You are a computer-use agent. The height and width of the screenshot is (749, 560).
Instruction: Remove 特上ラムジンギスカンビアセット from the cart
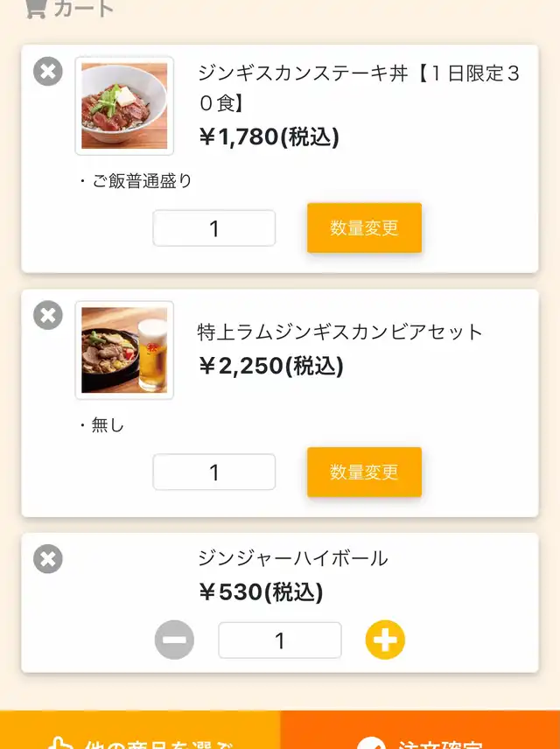pos(48,315)
